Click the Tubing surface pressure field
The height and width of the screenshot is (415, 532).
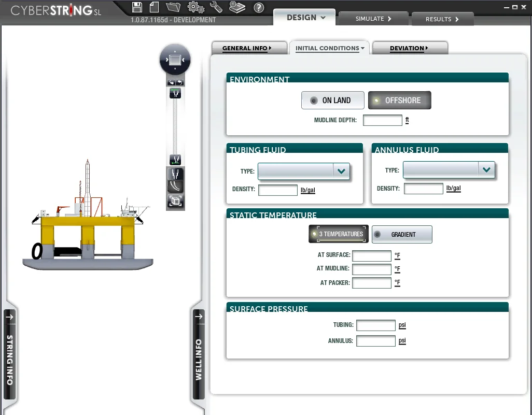coord(375,325)
